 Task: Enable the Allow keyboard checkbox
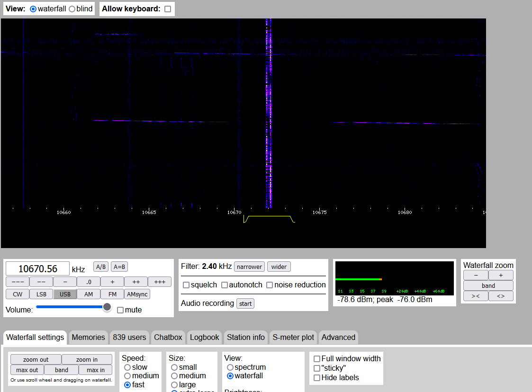[168, 9]
